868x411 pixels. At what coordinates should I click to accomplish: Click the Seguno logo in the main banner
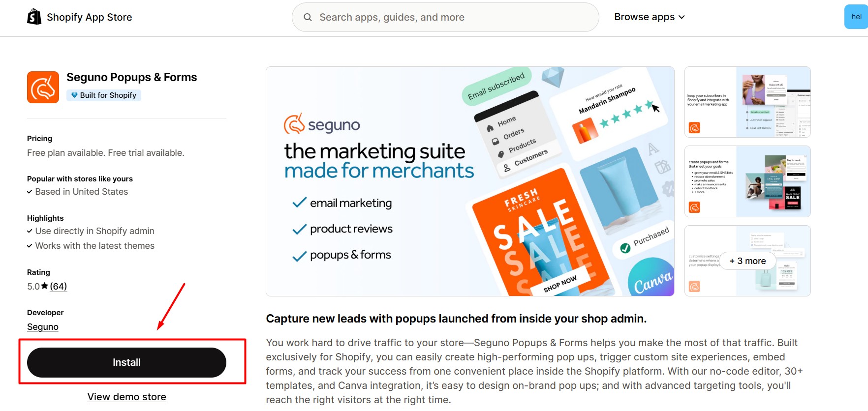coord(322,124)
